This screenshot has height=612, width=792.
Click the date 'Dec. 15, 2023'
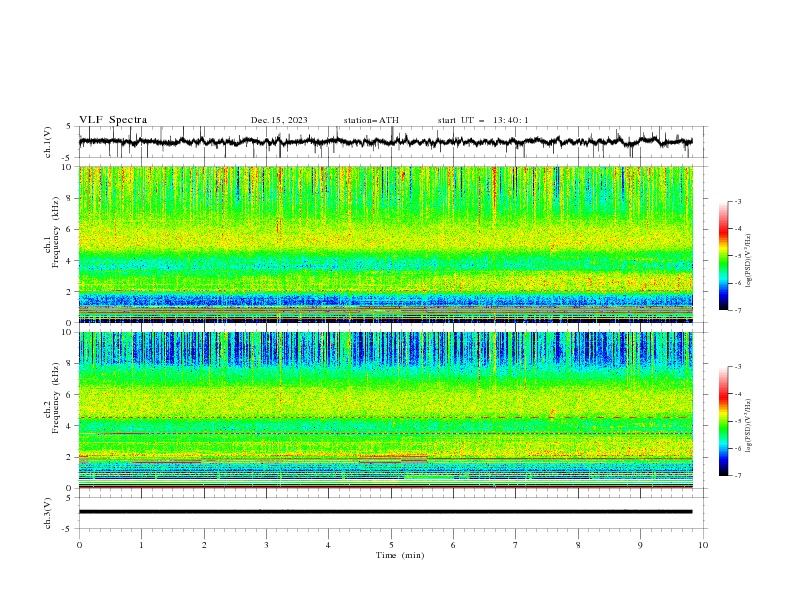coord(279,120)
